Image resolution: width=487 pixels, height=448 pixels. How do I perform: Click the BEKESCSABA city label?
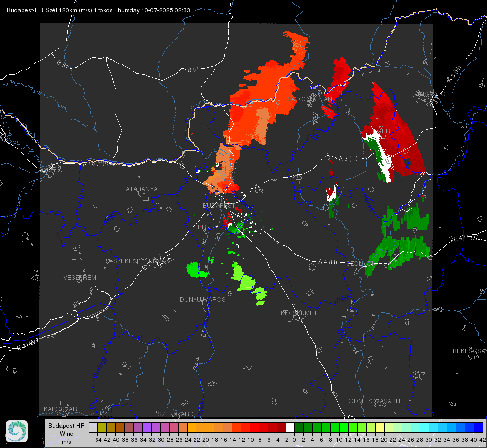[470, 351]
